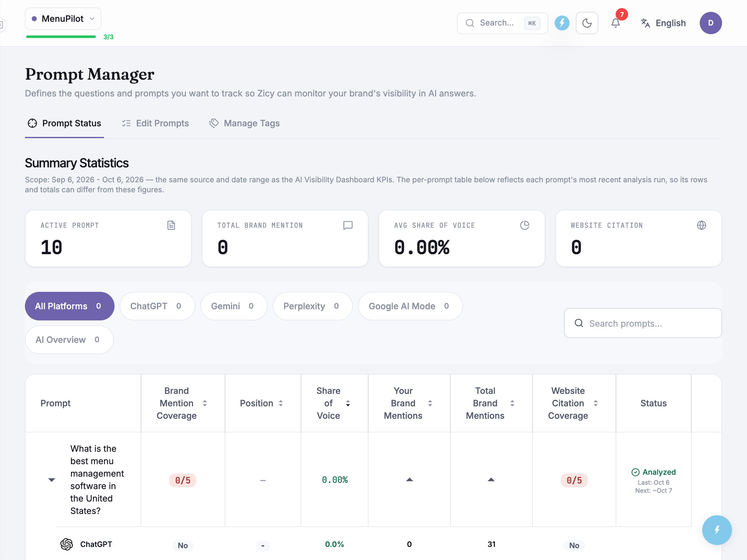
Task: Filter by Perplexity platform
Action: tap(312, 306)
